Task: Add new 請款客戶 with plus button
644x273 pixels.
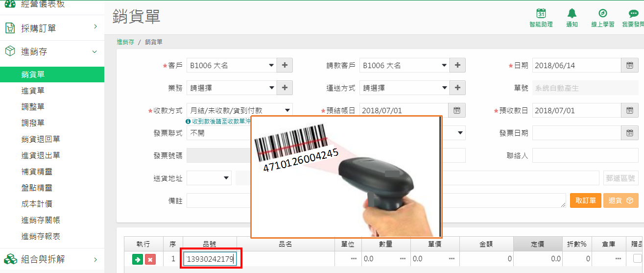Action: point(457,65)
